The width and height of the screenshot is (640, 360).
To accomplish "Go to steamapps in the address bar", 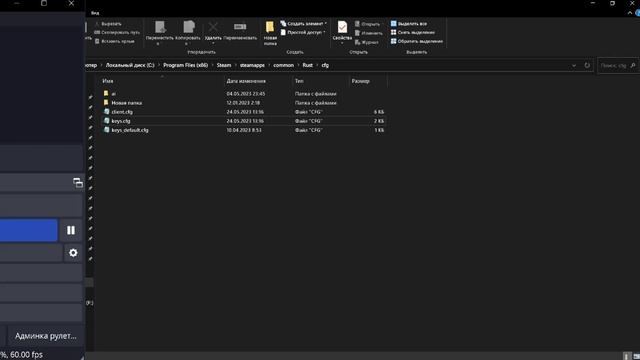I will click(x=252, y=65).
